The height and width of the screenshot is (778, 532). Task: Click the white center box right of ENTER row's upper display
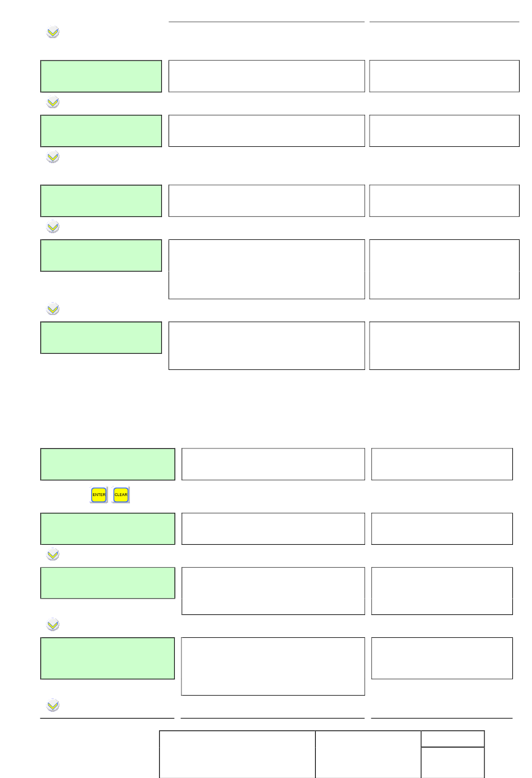(273, 464)
